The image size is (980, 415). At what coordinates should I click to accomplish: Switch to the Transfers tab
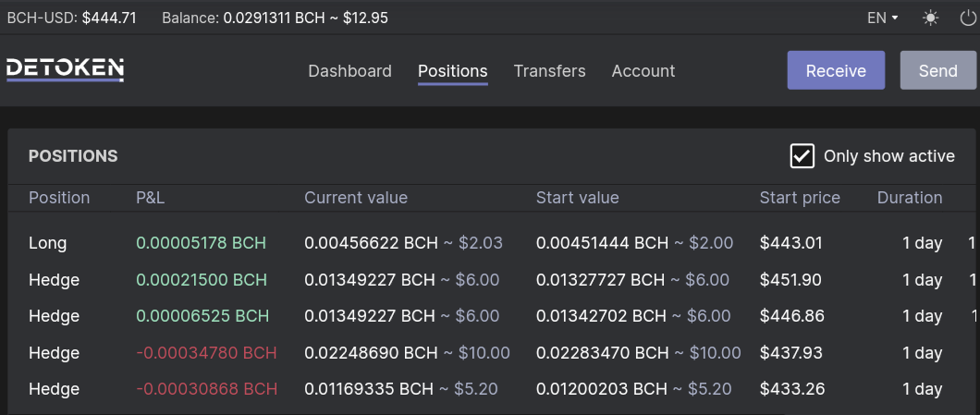(x=549, y=71)
